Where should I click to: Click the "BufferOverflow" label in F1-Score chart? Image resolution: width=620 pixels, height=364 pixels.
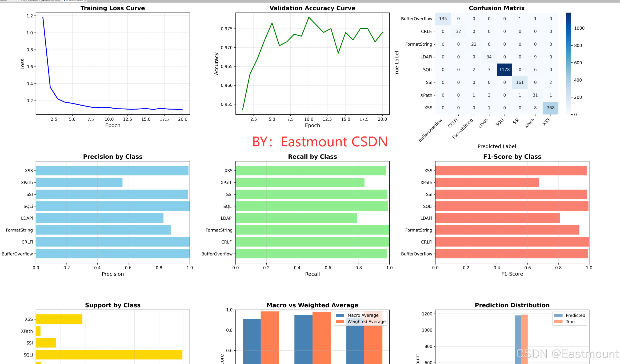pyautogui.click(x=416, y=254)
